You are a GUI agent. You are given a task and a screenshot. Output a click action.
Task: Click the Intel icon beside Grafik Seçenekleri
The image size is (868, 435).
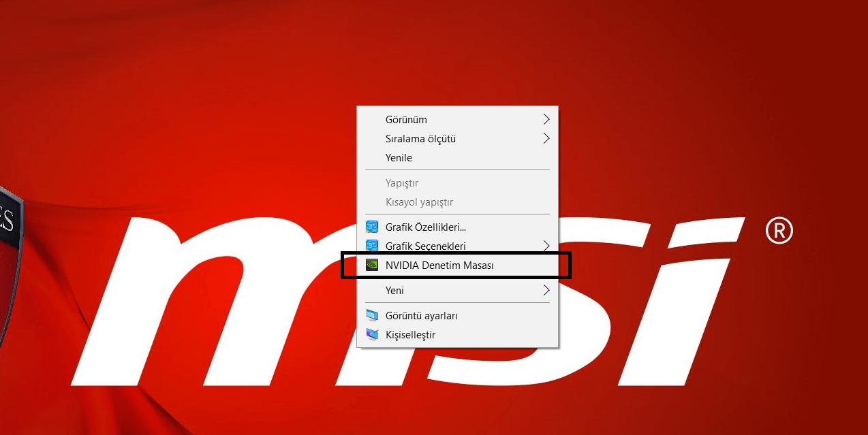tap(372, 246)
